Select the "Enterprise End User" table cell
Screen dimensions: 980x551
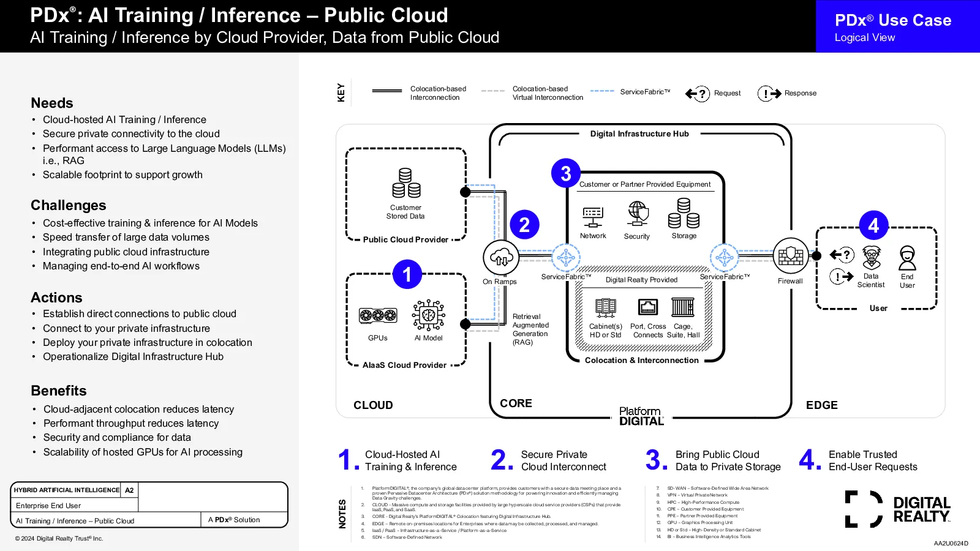tap(75, 505)
